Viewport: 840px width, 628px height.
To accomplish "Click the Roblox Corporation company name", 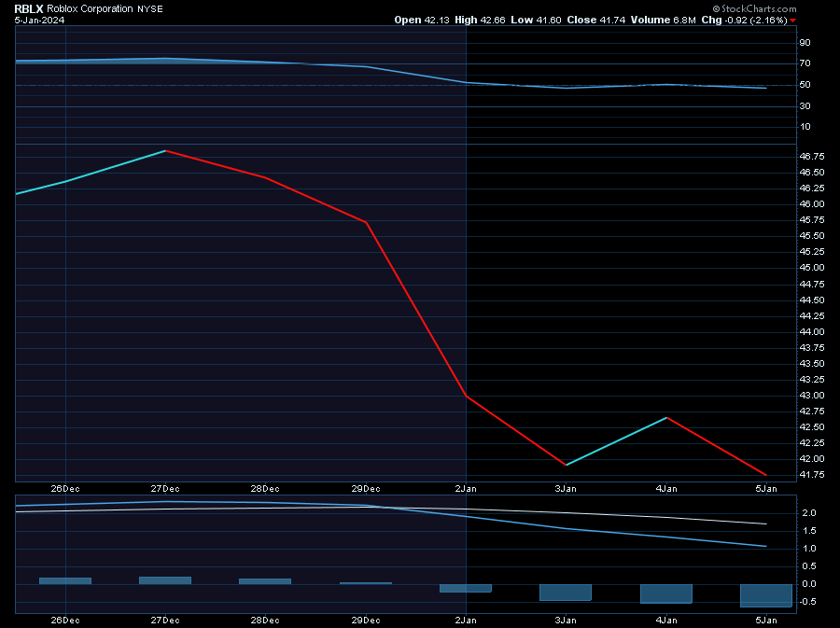I will 90,9.
